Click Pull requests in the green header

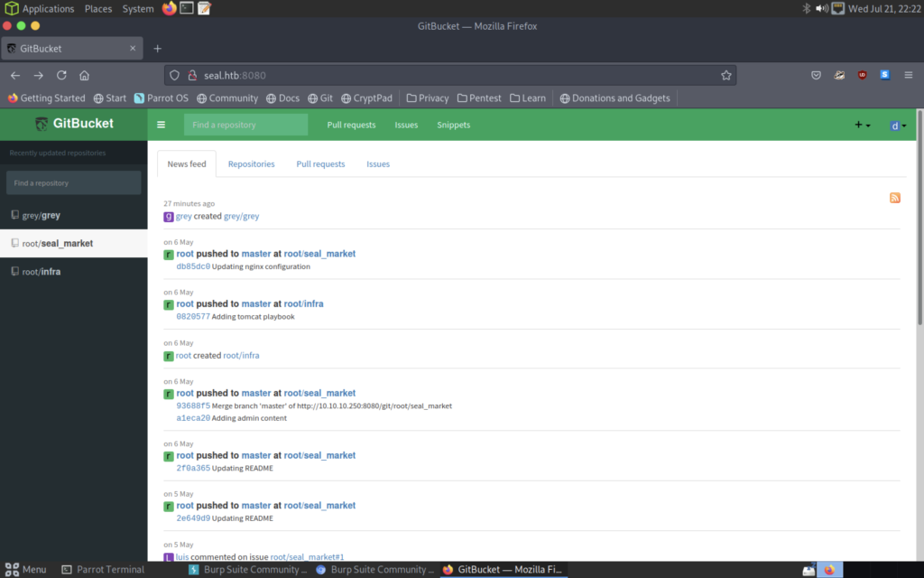click(351, 125)
